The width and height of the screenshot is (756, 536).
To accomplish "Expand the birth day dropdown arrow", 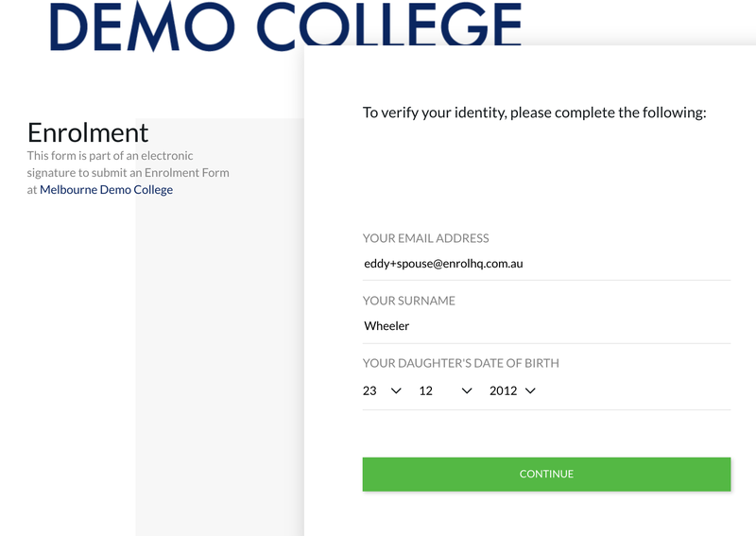I will 396,390.
